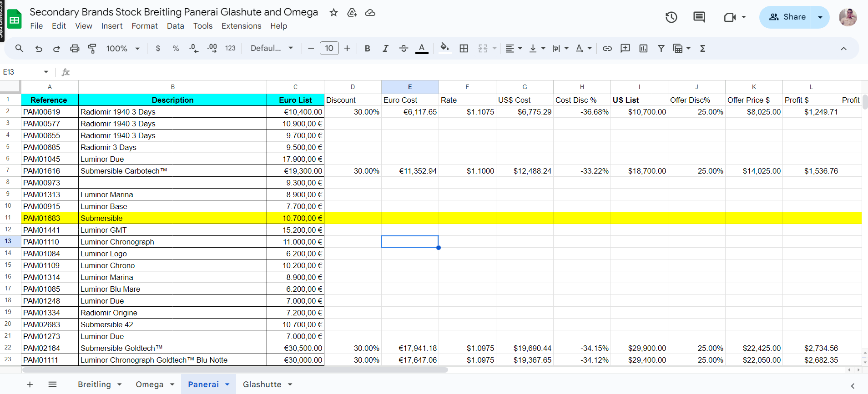The width and height of the screenshot is (868, 394).
Task: Open more number formats 123
Action: [230, 48]
